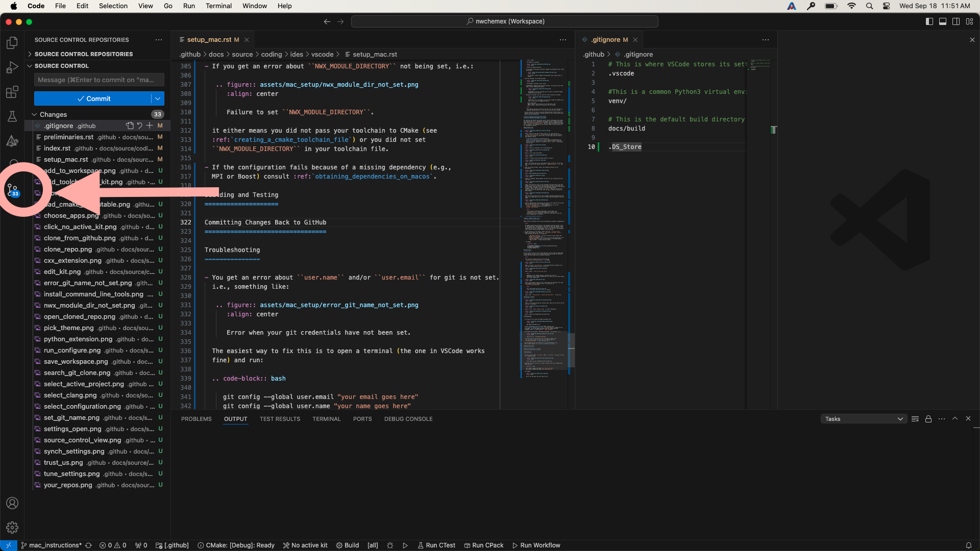Viewport: 980px width, 551px height.
Task: Open '.github' breadcrumb above .gitignore editor
Action: pos(594,54)
